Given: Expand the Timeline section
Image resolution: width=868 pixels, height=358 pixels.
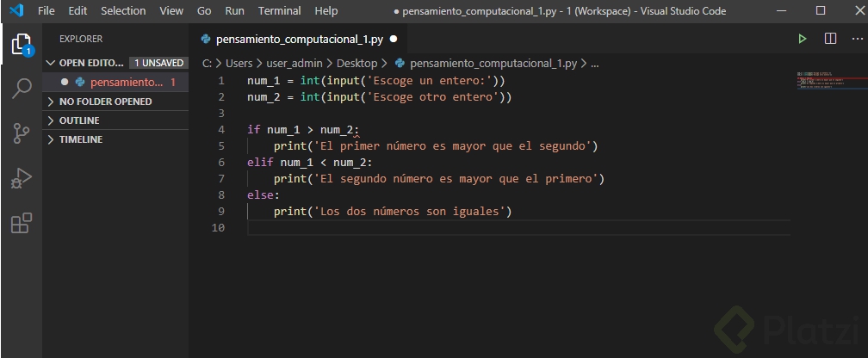Looking at the screenshot, I should point(81,139).
